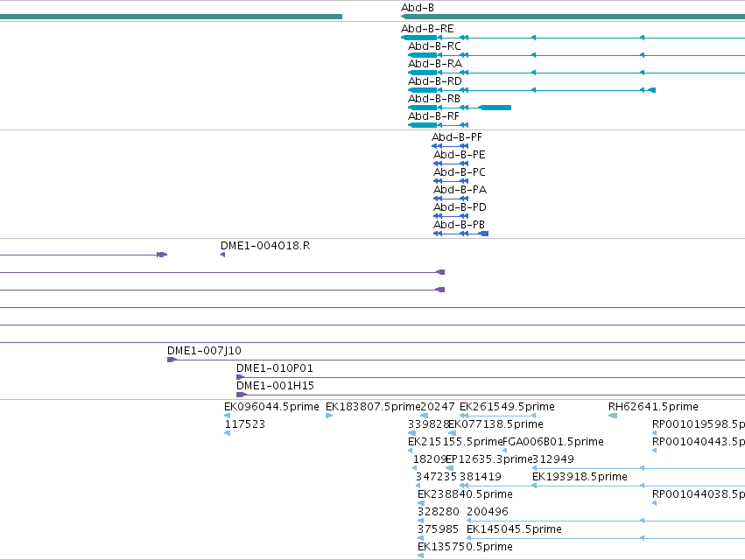Select the Abd-B-PB protein label
The image size is (745, 560).
459,225
